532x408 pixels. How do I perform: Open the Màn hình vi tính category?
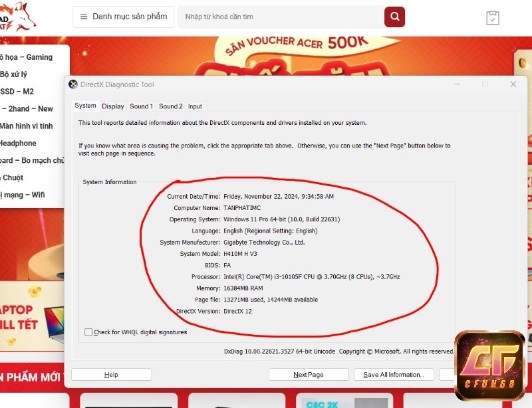tap(27, 126)
